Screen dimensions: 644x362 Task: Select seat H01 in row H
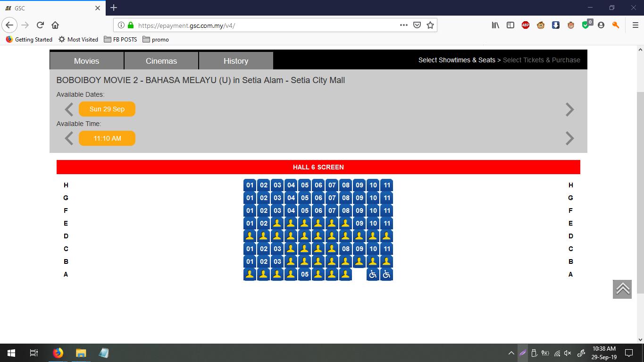[x=250, y=185]
